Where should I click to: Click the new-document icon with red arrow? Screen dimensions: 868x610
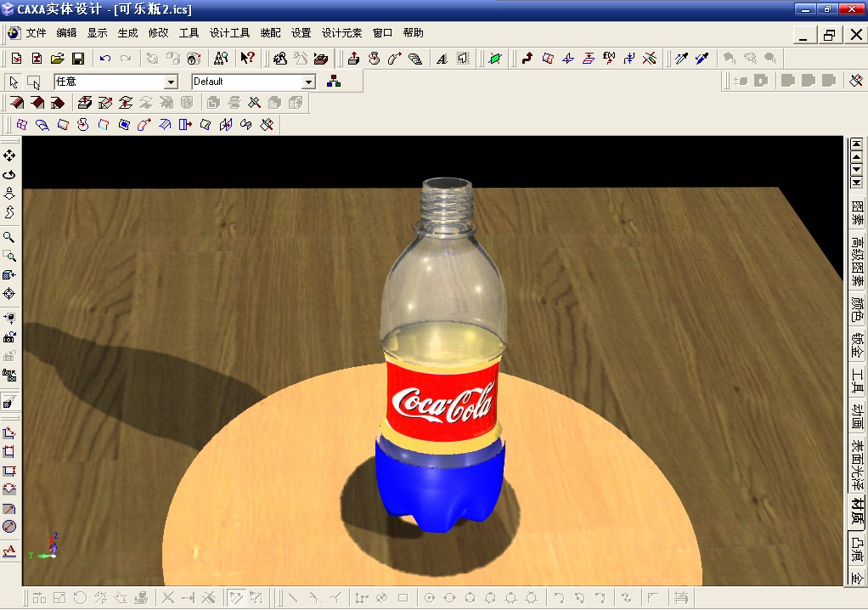click(16, 58)
